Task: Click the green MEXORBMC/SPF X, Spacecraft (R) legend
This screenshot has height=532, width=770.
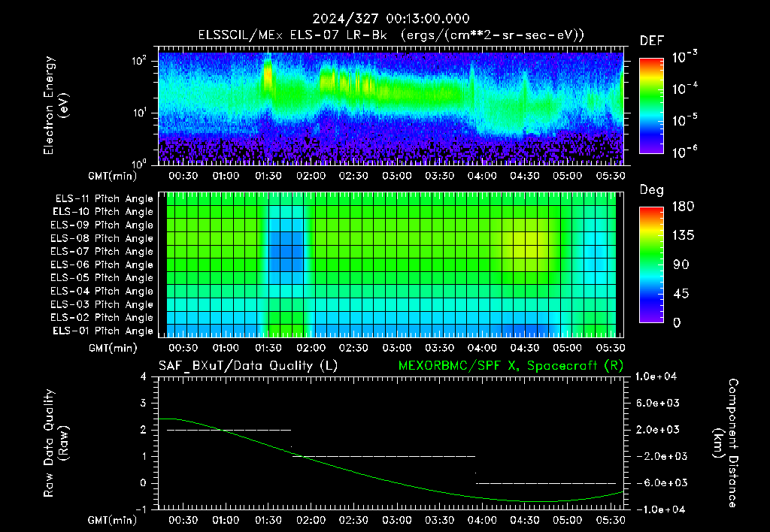Action: click(x=511, y=366)
